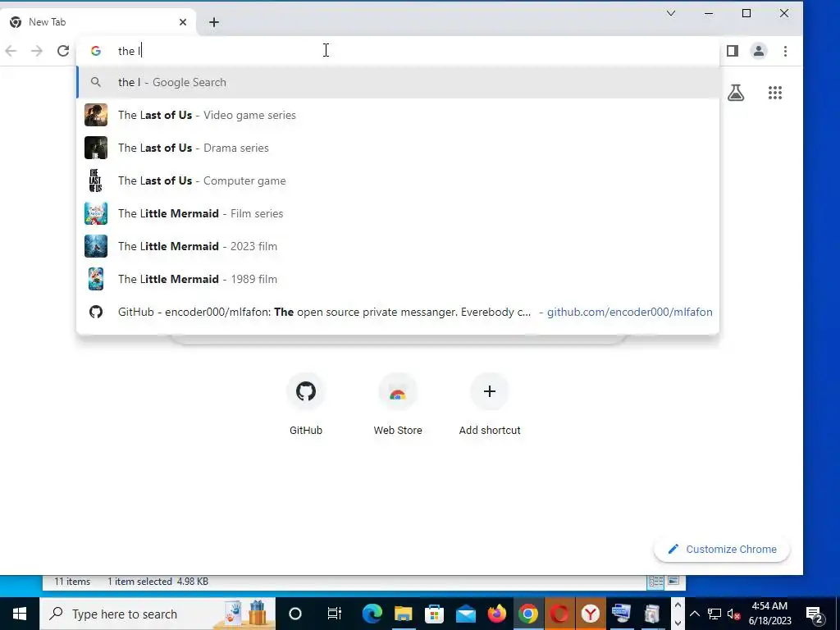Image resolution: width=840 pixels, height=630 pixels.
Task: Go back with the browser back arrow
Action: tap(11, 51)
